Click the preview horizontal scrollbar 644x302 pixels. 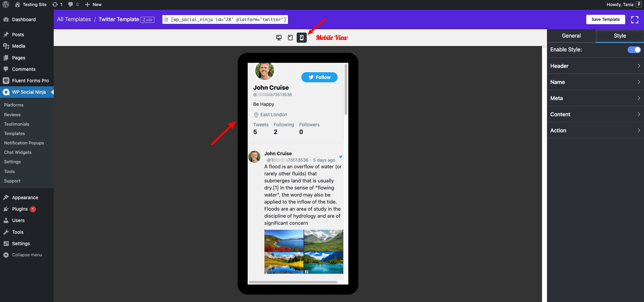[x=293, y=282]
